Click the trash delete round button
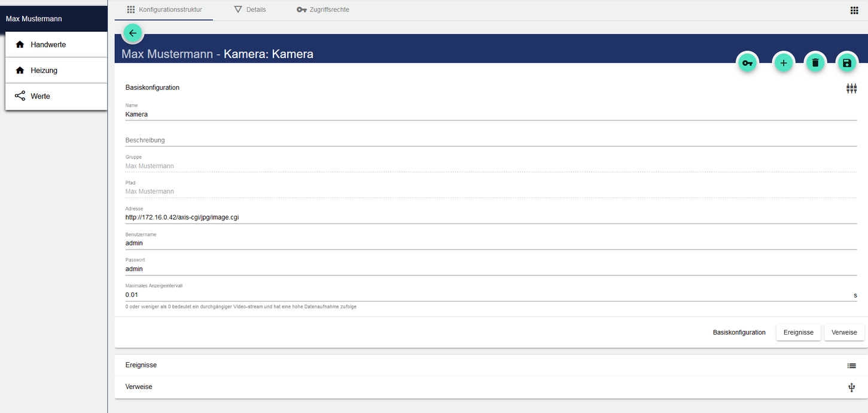868x413 pixels. (x=815, y=63)
